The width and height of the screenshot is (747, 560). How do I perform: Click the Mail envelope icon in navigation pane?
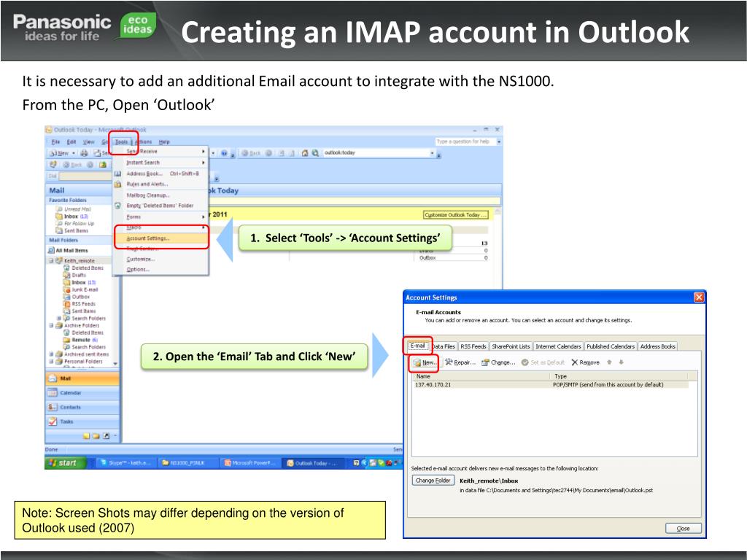click(53, 378)
